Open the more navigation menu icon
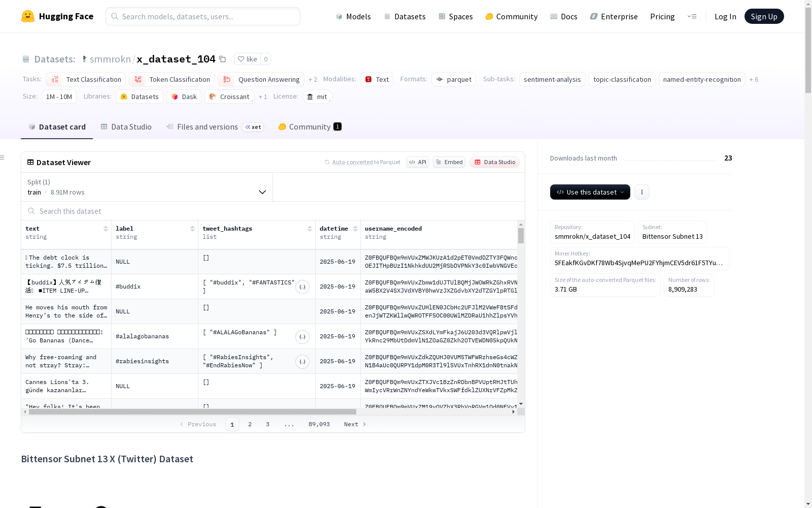The image size is (812, 508). pos(692,16)
